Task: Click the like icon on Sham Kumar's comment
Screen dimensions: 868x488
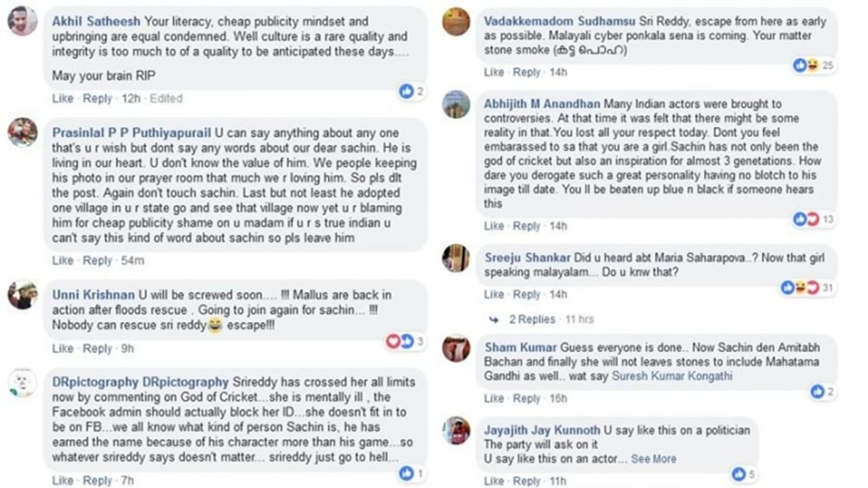Action: click(818, 391)
